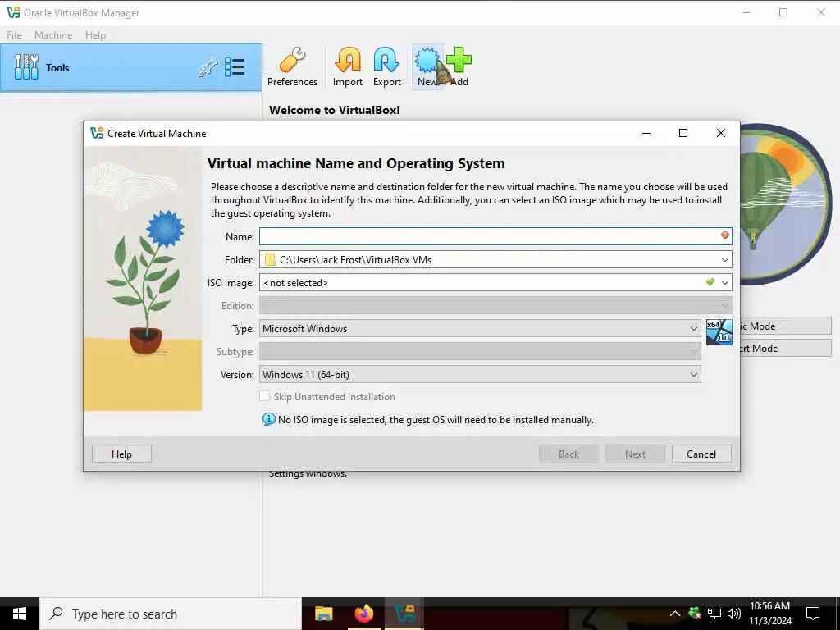Click the Import appliance icon
The height and width of the screenshot is (630, 840).
(347, 66)
